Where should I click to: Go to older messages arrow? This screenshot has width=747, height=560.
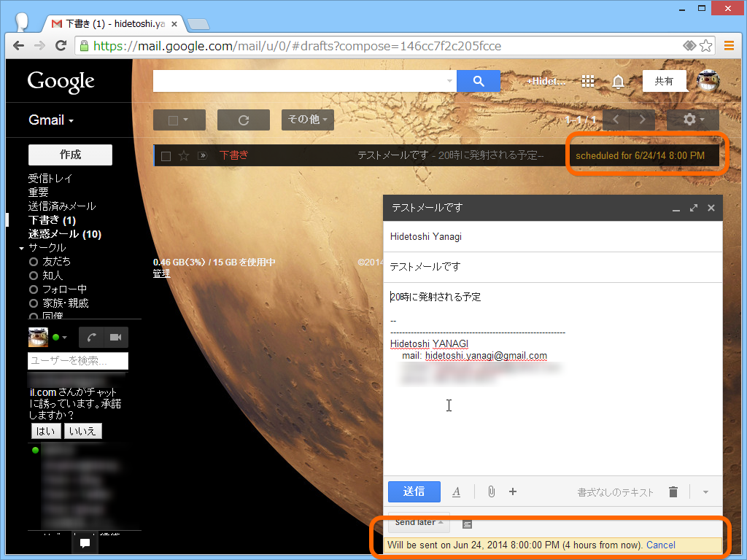click(642, 120)
